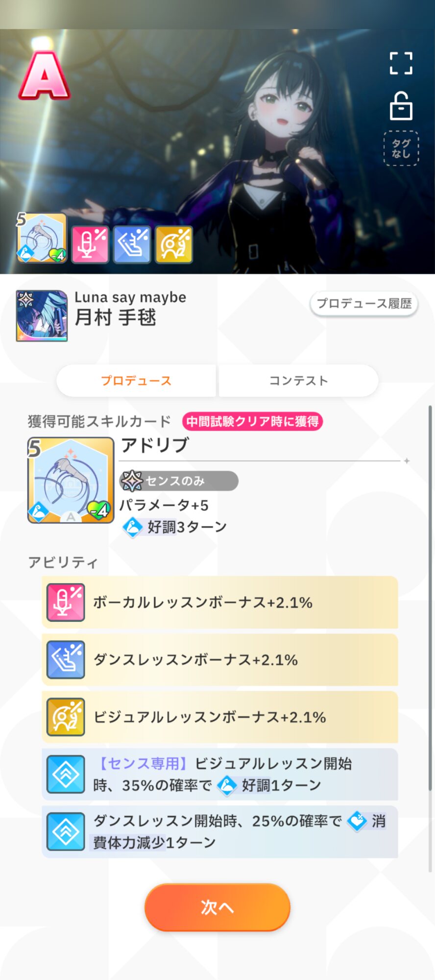Screen dimensions: 435x980
Task: Select the ボーカルレッスンボーナス+2.1% ability
Action: [x=220, y=602]
